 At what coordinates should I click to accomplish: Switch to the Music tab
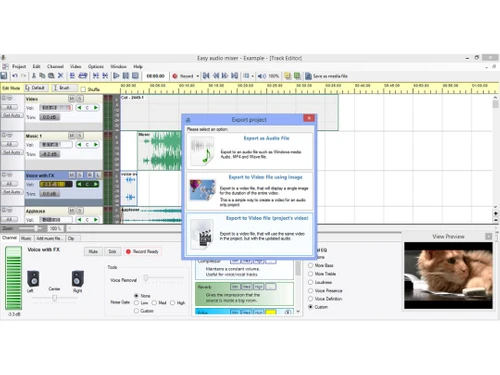26,238
